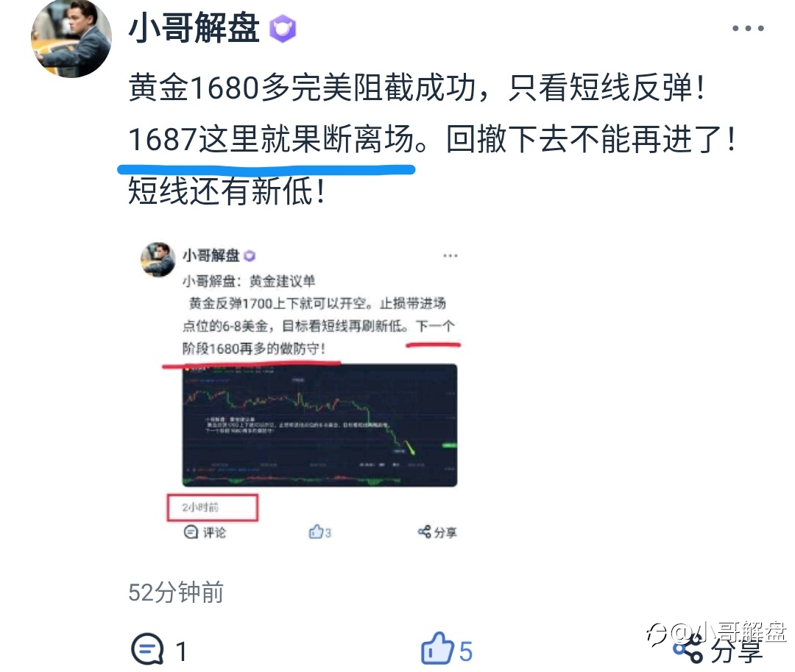Tap embedded title 小哥解盘: 黄金建议单
This screenshot has width=795, height=672.
(249, 280)
